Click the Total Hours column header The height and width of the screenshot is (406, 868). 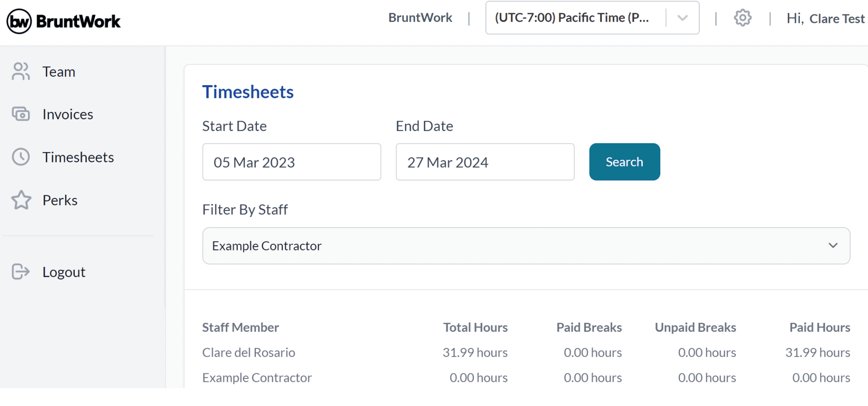click(475, 327)
